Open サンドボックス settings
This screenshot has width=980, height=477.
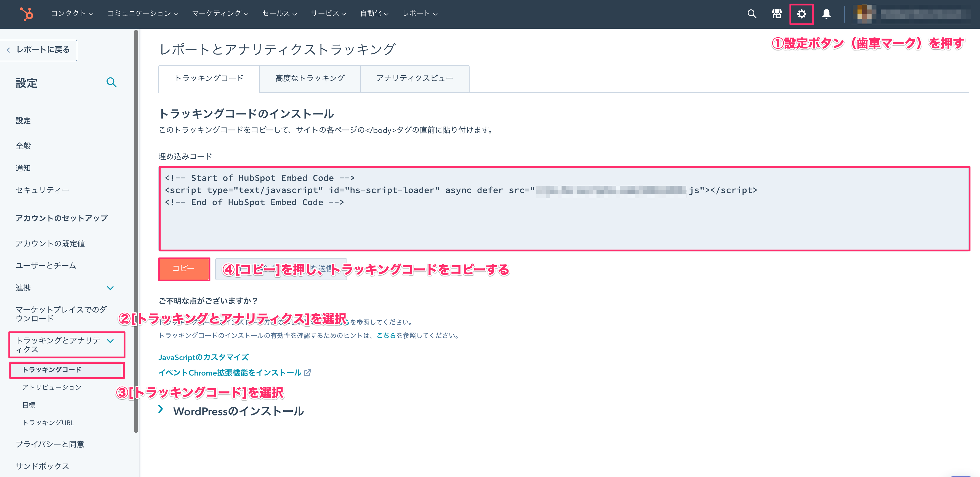point(42,466)
